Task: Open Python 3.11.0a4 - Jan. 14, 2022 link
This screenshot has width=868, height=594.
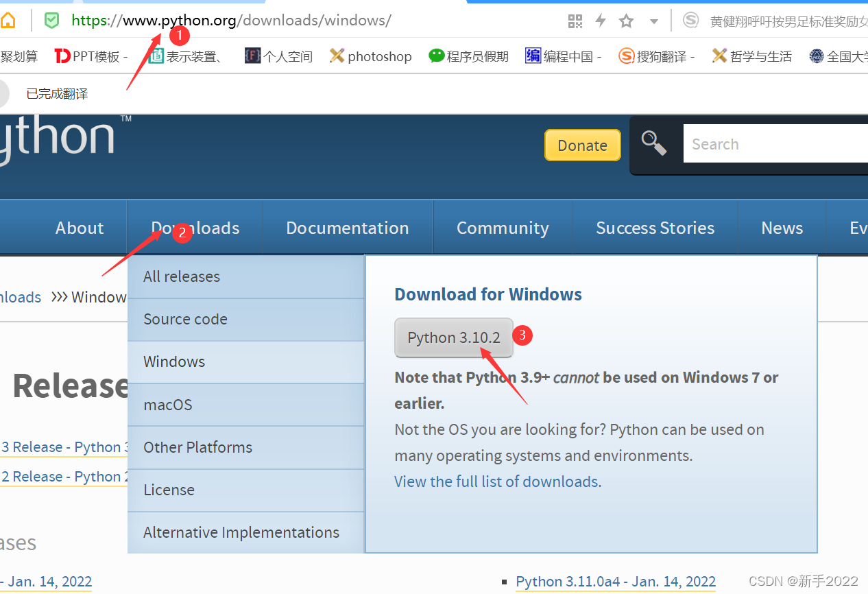Action: tap(616, 582)
